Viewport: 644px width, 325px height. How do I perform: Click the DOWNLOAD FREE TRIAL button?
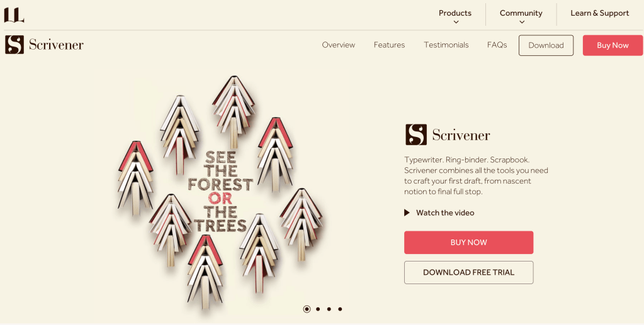click(468, 272)
